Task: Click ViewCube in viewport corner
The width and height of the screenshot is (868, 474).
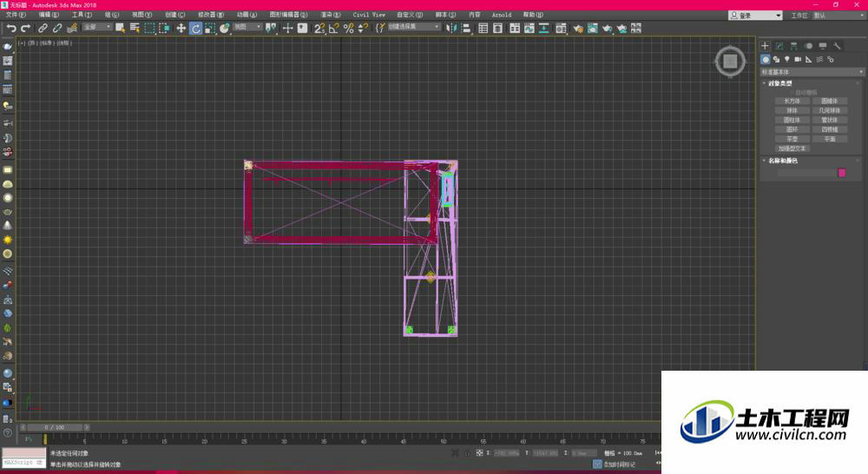Action: (x=730, y=62)
